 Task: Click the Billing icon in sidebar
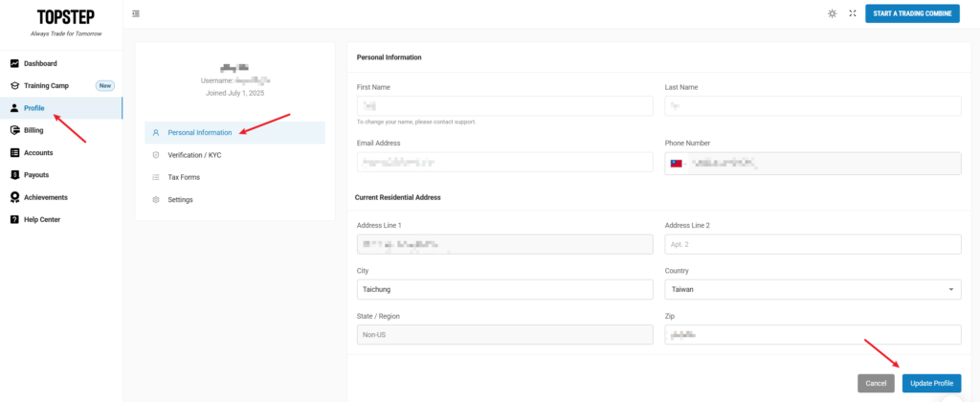point(14,130)
